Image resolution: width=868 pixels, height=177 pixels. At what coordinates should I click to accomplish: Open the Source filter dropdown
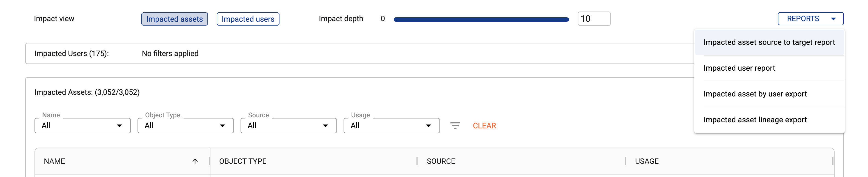[x=289, y=126]
